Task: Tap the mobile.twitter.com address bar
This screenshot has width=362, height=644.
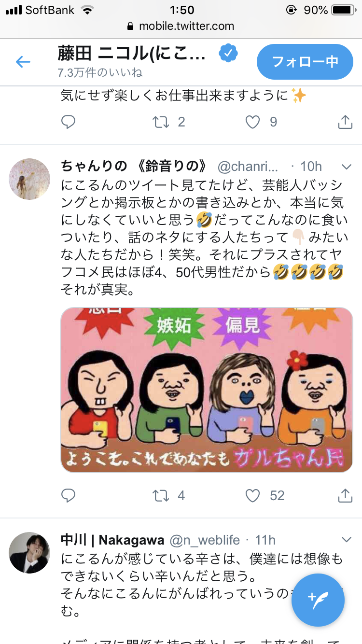Action: tap(181, 26)
